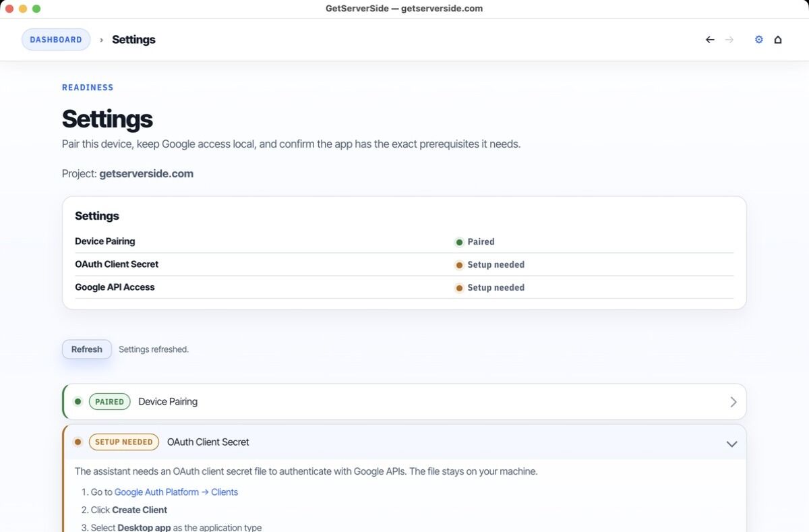Screen dimensions: 809x532
Task: Click the SETUP NEEDED badge
Action: pyautogui.click(x=123, y=442)
